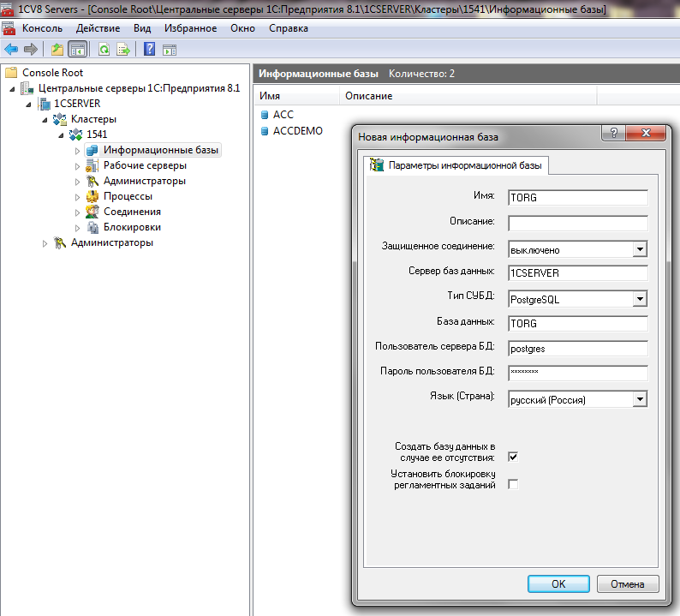Click the OK button
680x616 pixels.
tap(558, 584)
